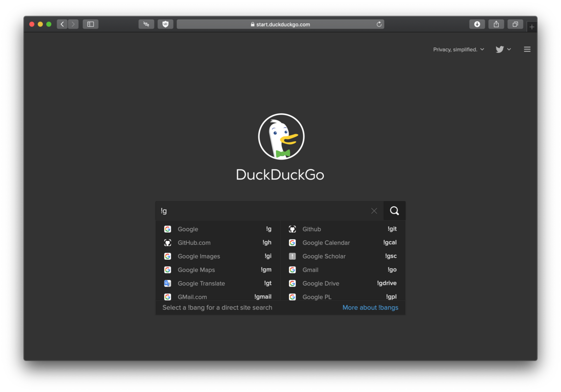Click the !gi bang shortcut text
561x392 pixels.
(x=268, y=256)
